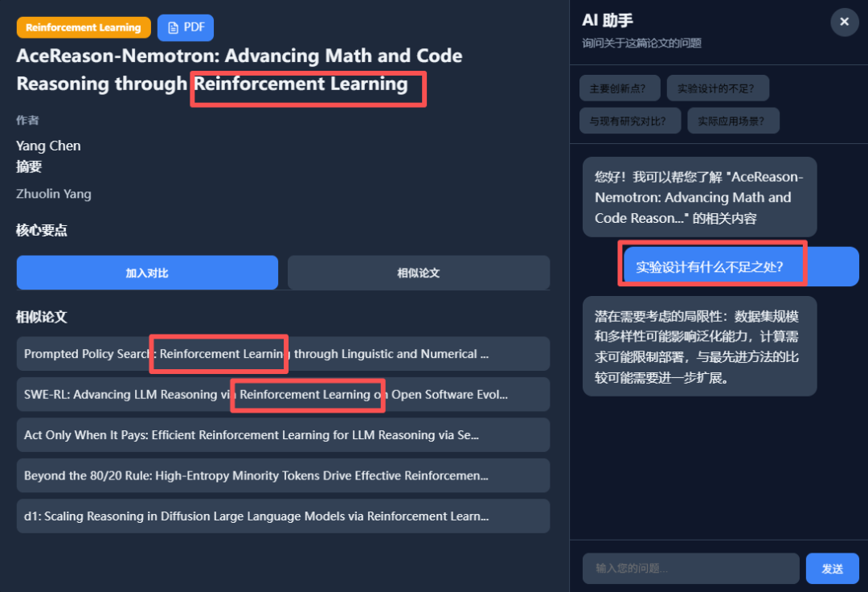Click the subtitle 询问关于这篇论文的问题
Viewport: 868px width, 592px height.
641,43
